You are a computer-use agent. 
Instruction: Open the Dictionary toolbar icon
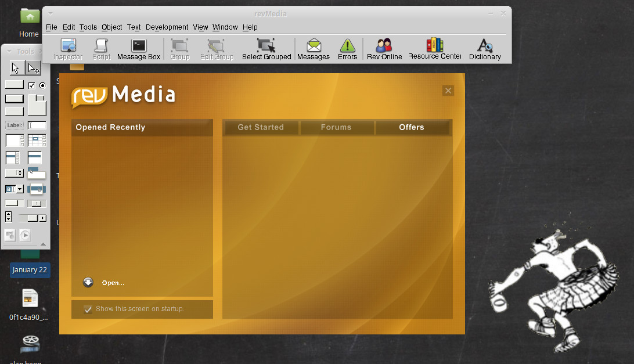click(484, 49)
